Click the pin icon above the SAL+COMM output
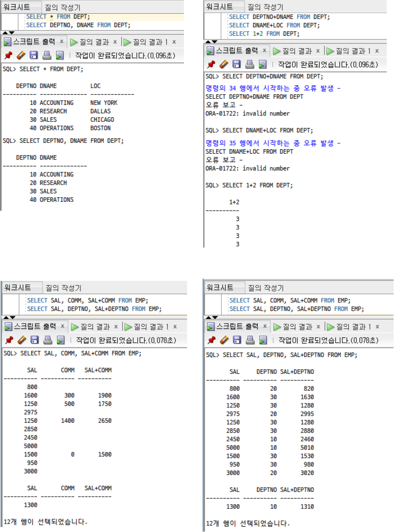The width and height of the screenshot is (394, 532). tap(9, 340)
